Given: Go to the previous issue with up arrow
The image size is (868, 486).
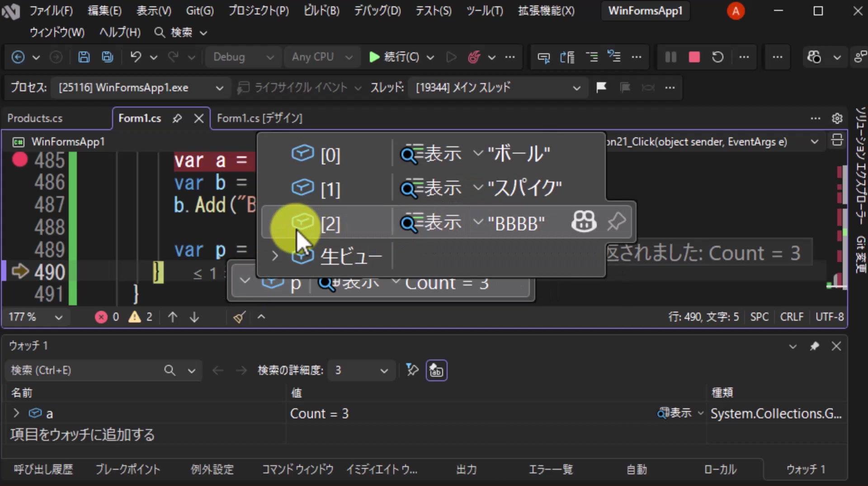Looking at the screenshot, I should (x=172, y=317).
